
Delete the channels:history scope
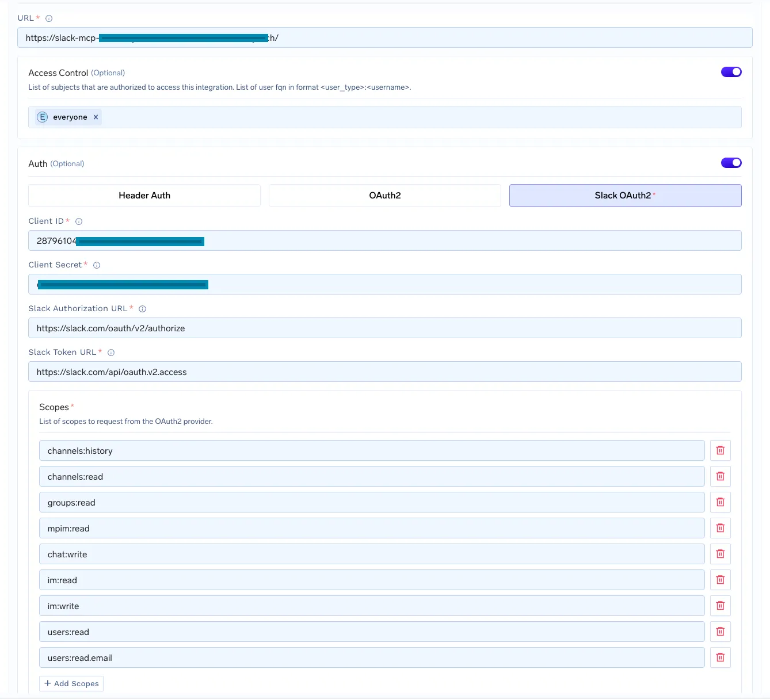[720, 450]
